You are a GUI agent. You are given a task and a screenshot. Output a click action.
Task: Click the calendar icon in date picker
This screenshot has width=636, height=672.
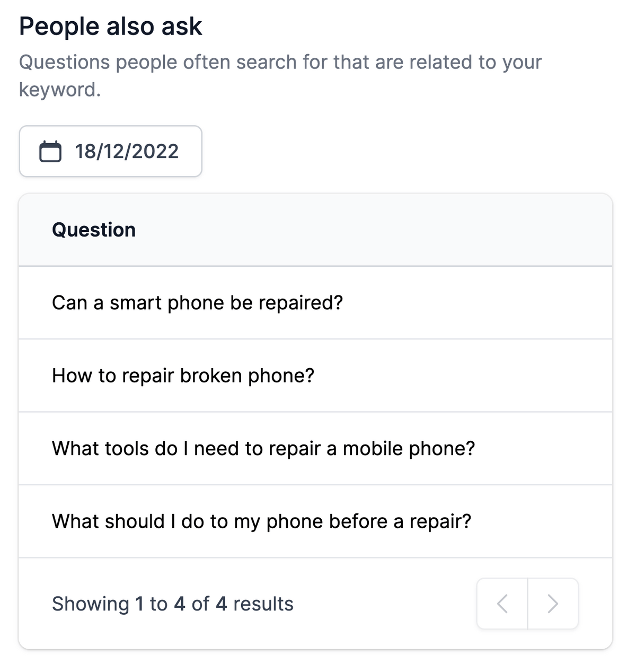50,151
